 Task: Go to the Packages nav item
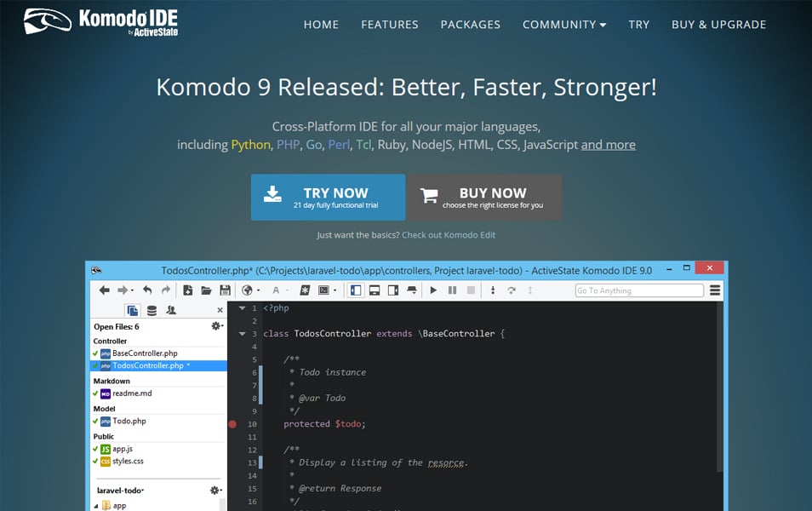click(x=471, y=25)
